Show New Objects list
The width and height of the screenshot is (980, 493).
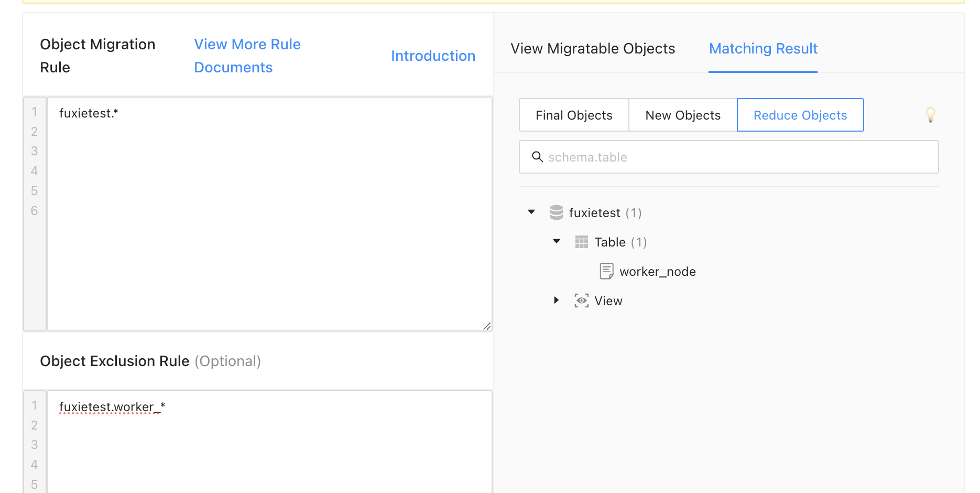click(x=683, y=115)
